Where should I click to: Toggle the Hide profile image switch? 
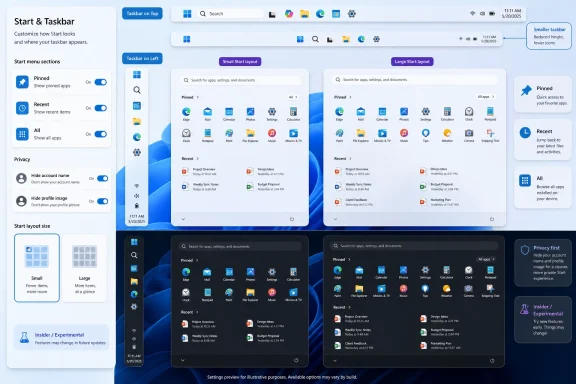click(102, 201)
